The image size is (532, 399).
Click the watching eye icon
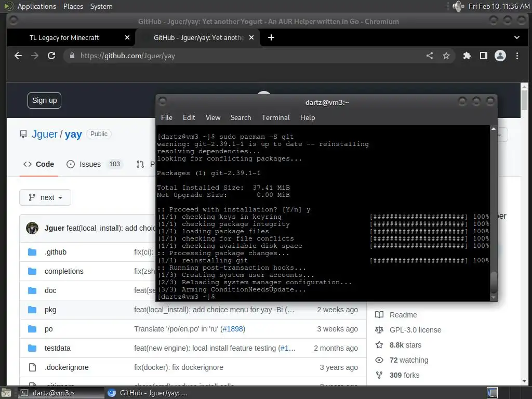tap(379, 360)
